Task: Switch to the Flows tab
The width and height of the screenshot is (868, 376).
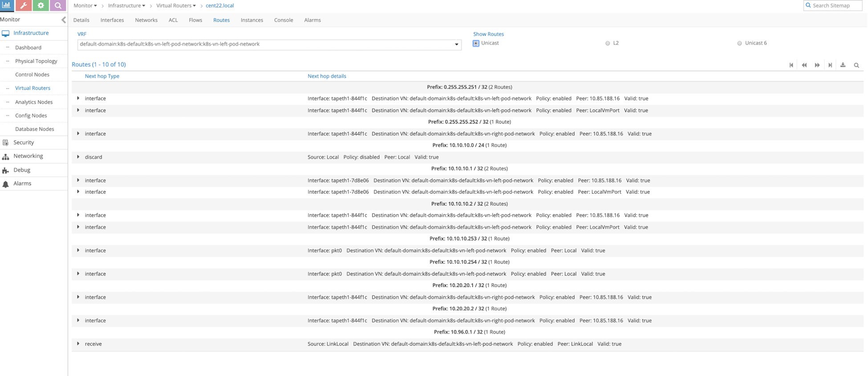Action: 195,20
